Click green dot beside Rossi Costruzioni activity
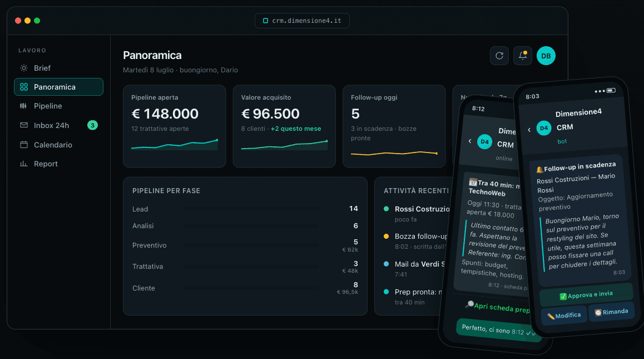The width and height of the screenshot is (644, 359). [x=386, y=209]
